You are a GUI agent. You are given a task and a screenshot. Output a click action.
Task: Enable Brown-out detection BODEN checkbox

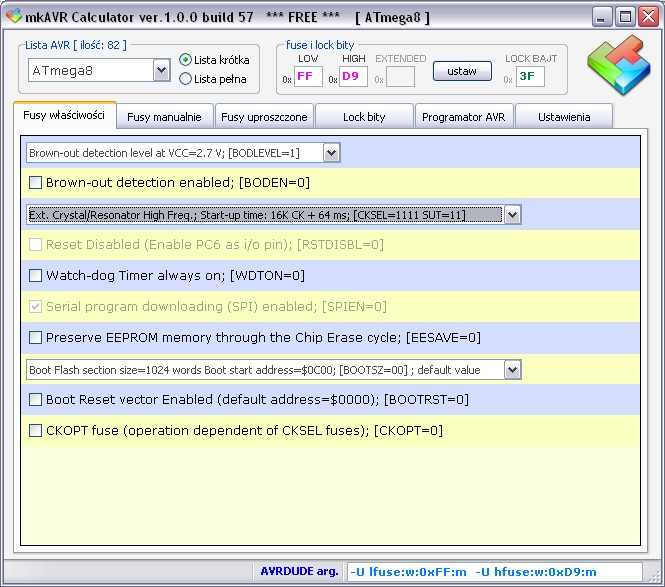[x=35, y=183]
